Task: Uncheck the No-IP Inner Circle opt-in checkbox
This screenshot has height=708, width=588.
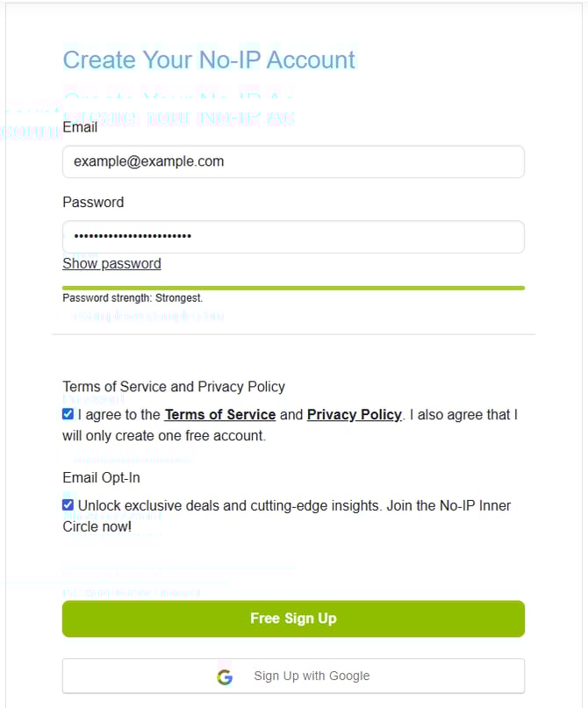Action: tap(68, 505)
